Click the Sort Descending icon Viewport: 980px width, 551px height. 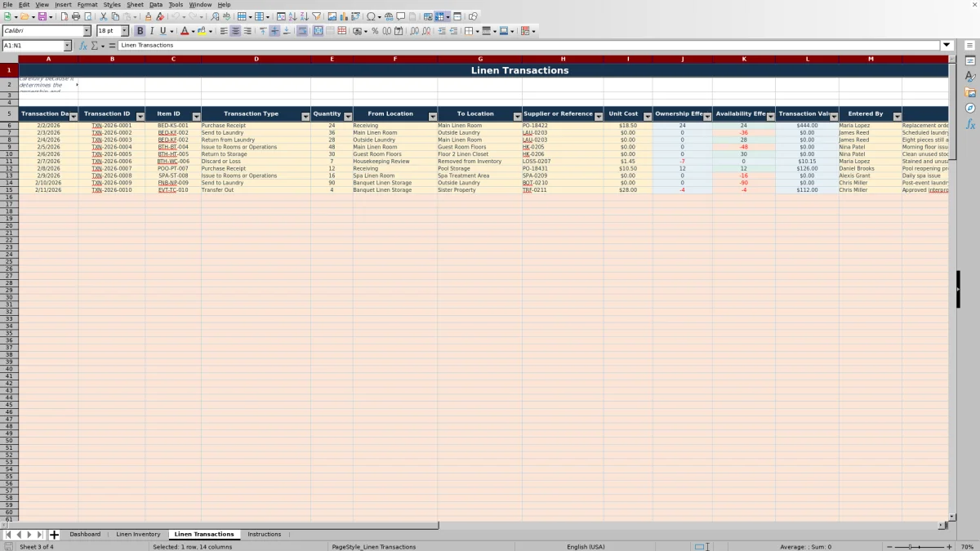304,16
